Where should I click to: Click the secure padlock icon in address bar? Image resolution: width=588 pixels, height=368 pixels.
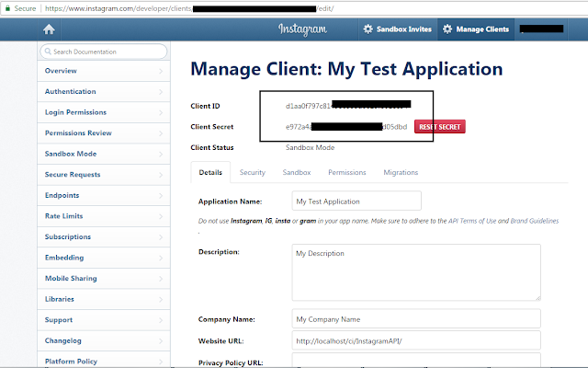pyautogui.click(x=7, y=8)
